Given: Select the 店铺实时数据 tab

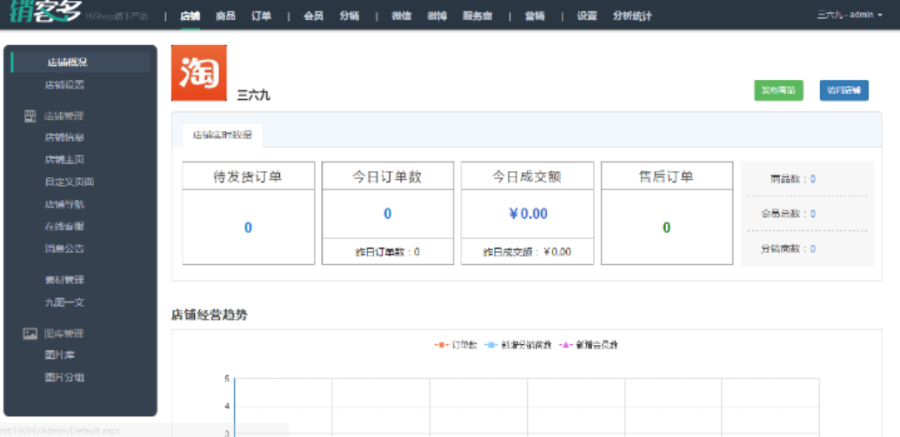Looking at the screenshot, I should point(223,136).
